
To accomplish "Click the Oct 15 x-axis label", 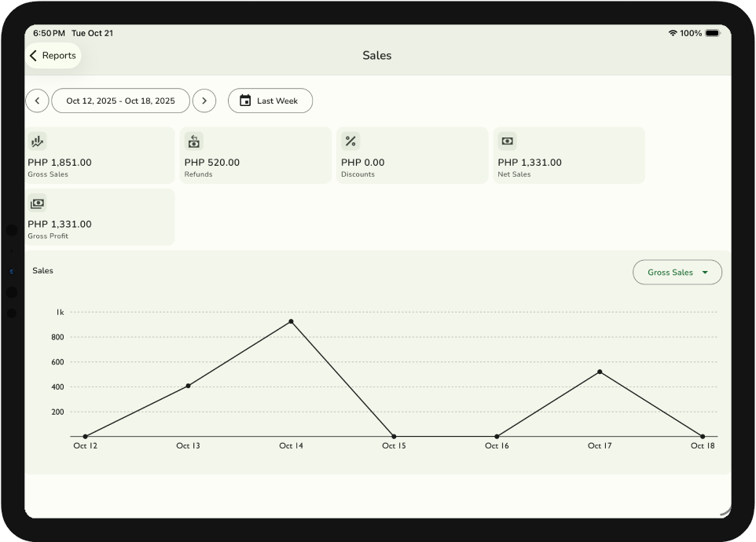I will tap(394, 446).
